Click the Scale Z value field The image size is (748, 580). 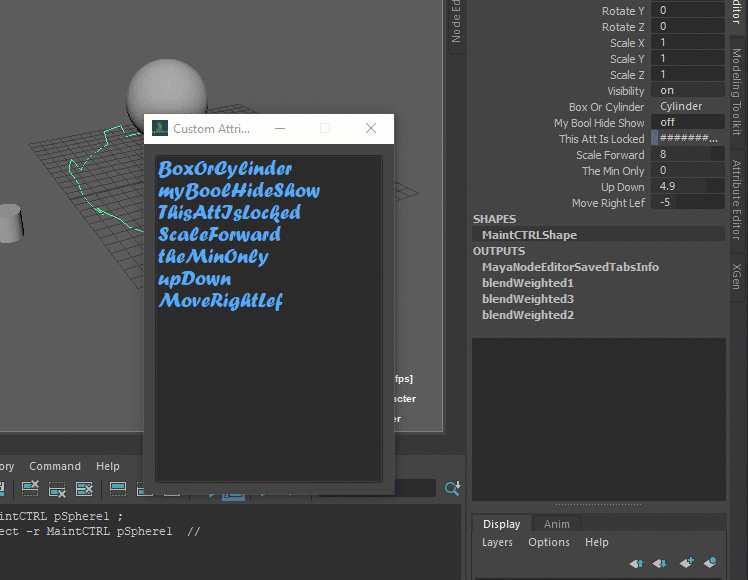688,74
